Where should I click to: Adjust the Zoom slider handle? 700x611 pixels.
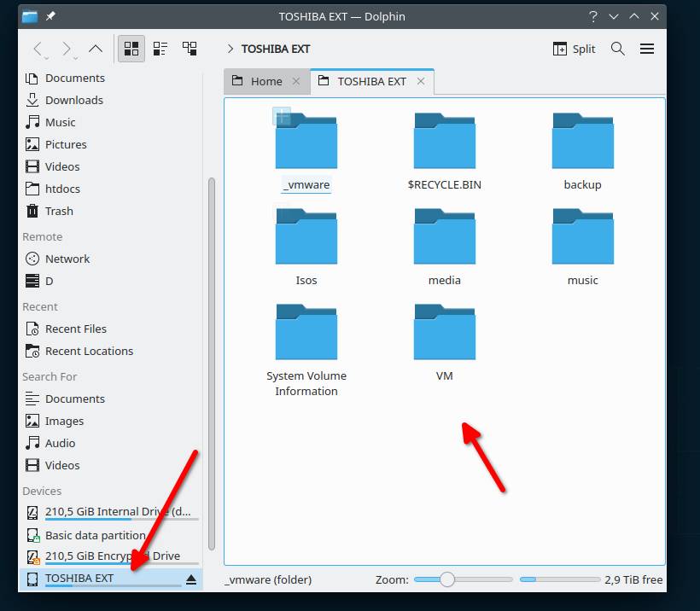click(x=446, y=579)
